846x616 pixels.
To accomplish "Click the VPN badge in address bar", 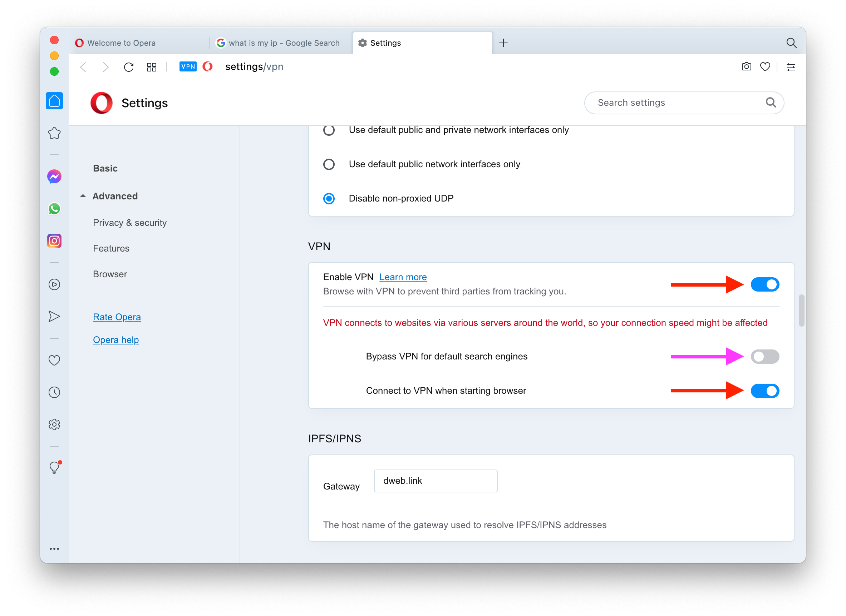I will point(188,67).
